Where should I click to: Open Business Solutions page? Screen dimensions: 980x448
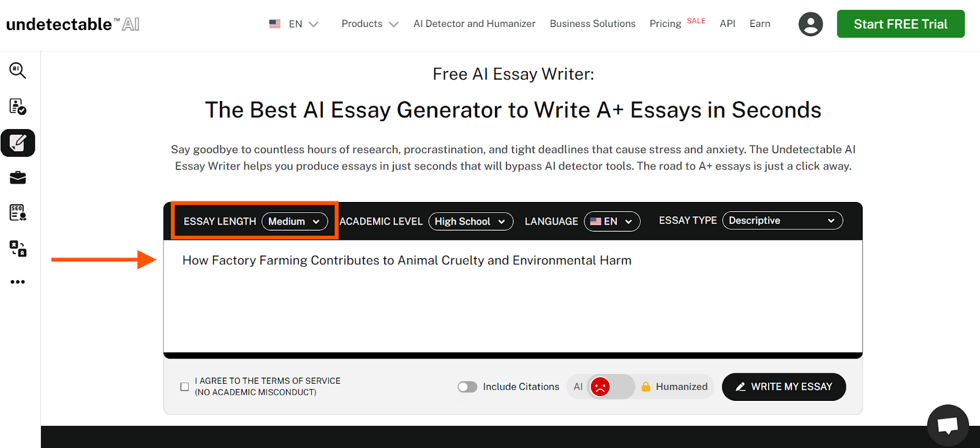pyautogui.click(x=592, y=24)
